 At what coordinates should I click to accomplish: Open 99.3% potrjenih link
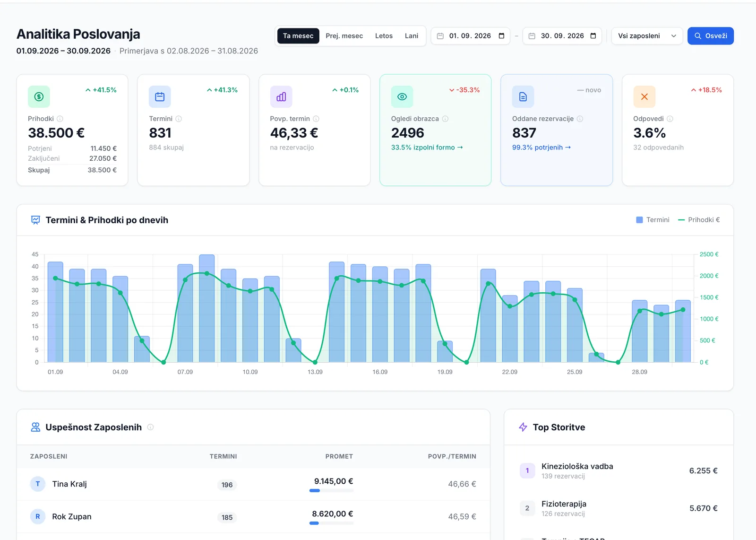tap(541, 148)
